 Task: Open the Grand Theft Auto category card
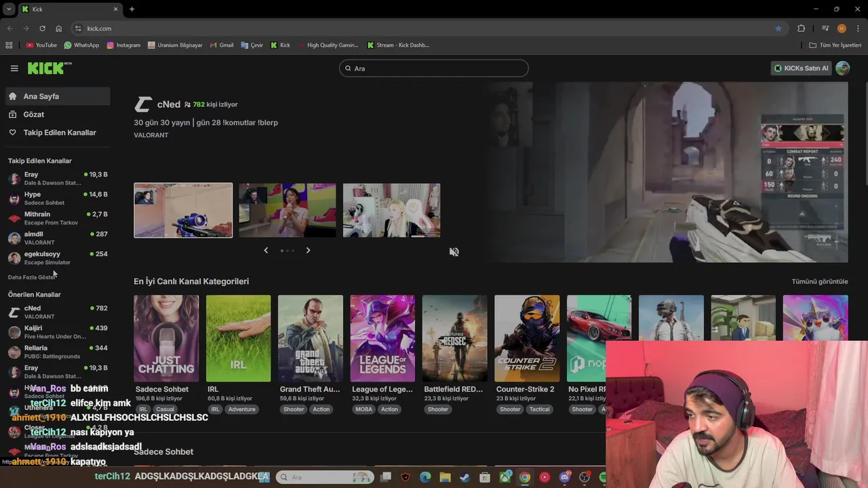(310, 338)
